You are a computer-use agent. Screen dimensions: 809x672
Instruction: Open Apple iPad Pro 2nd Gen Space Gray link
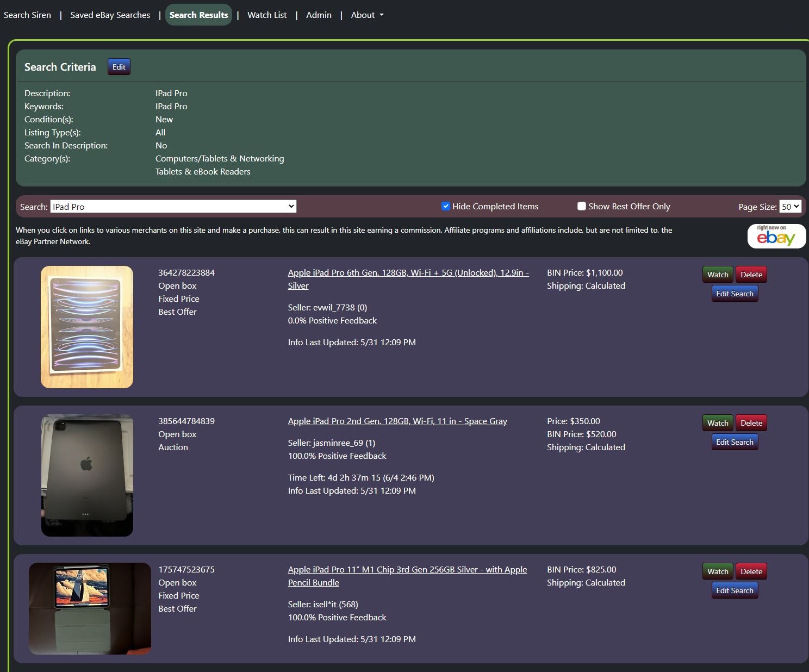397,421
